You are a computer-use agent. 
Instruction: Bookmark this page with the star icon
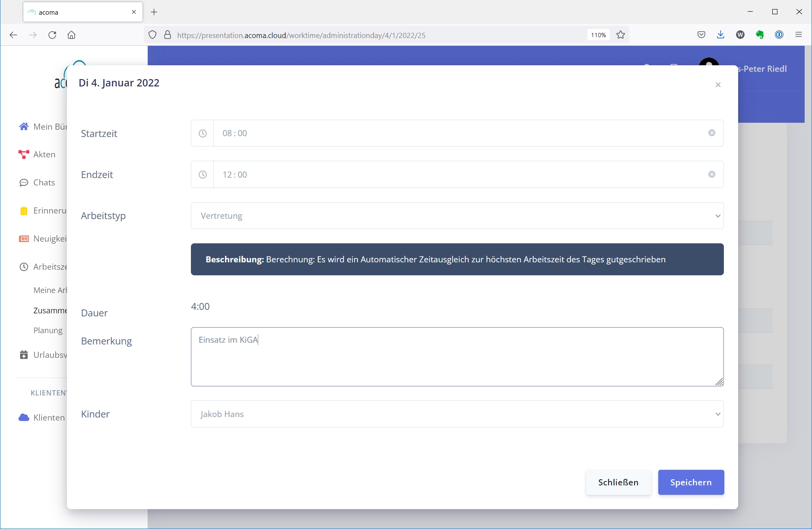(x=621, y=35)
